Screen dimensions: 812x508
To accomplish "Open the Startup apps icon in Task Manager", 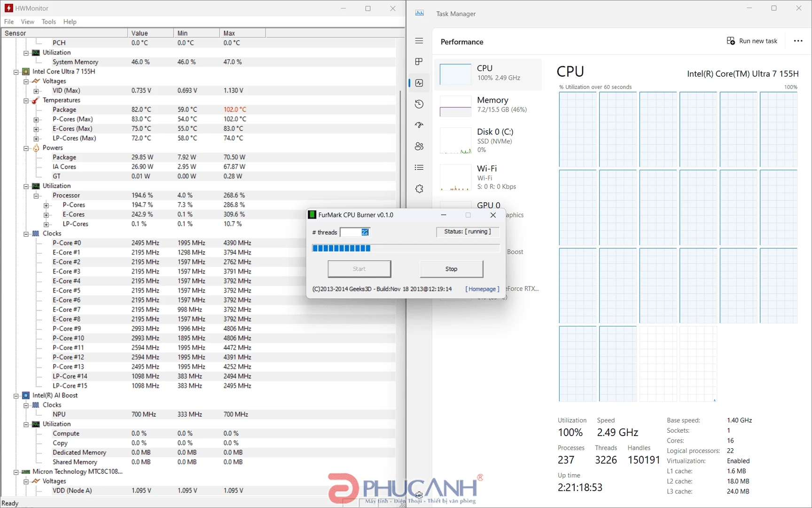I will [419, 125].
